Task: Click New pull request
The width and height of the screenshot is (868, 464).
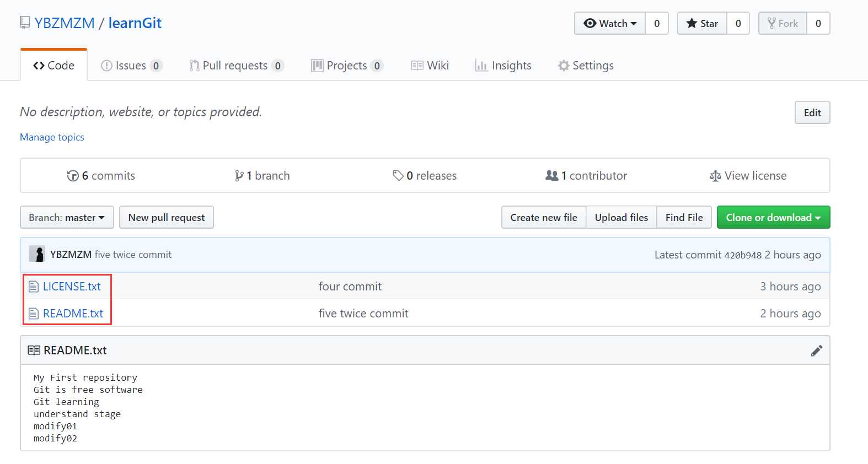Action: tap(167, 217)
